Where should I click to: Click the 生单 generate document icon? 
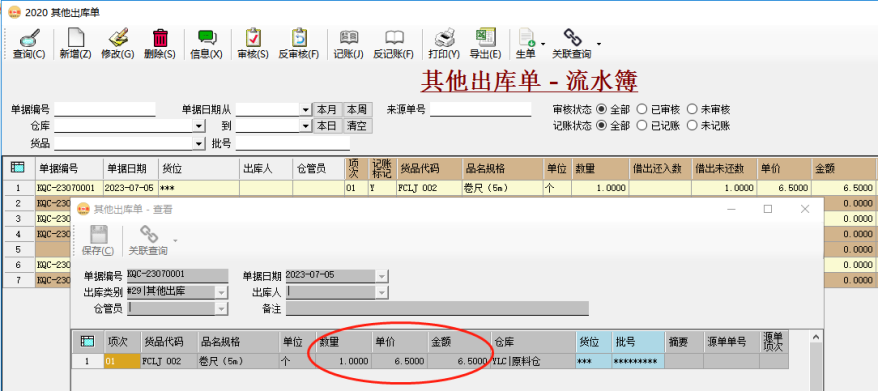[x=525, y=44]
